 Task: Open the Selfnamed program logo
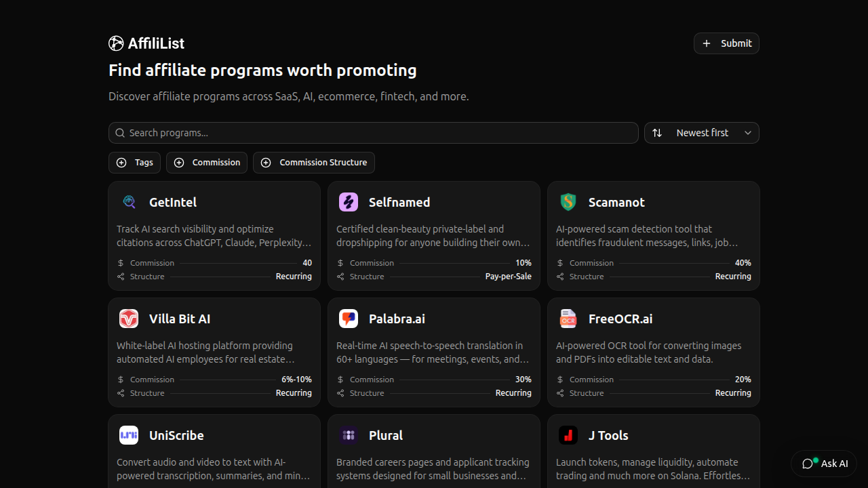click(x=349, y=202)
